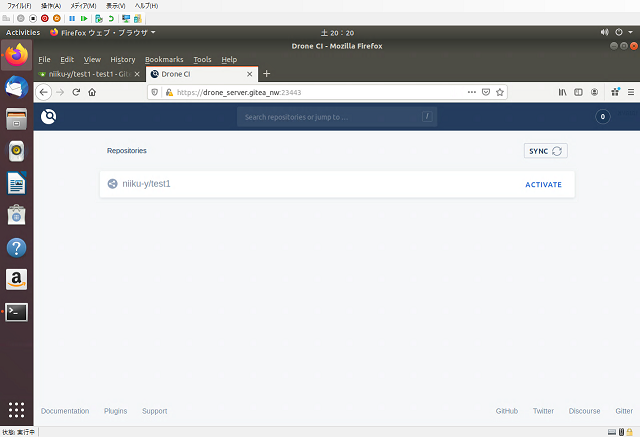This screenshot has height=437, width=640.
Task: Open the niiku-y/test1 repository row
Action: (337, 184)
